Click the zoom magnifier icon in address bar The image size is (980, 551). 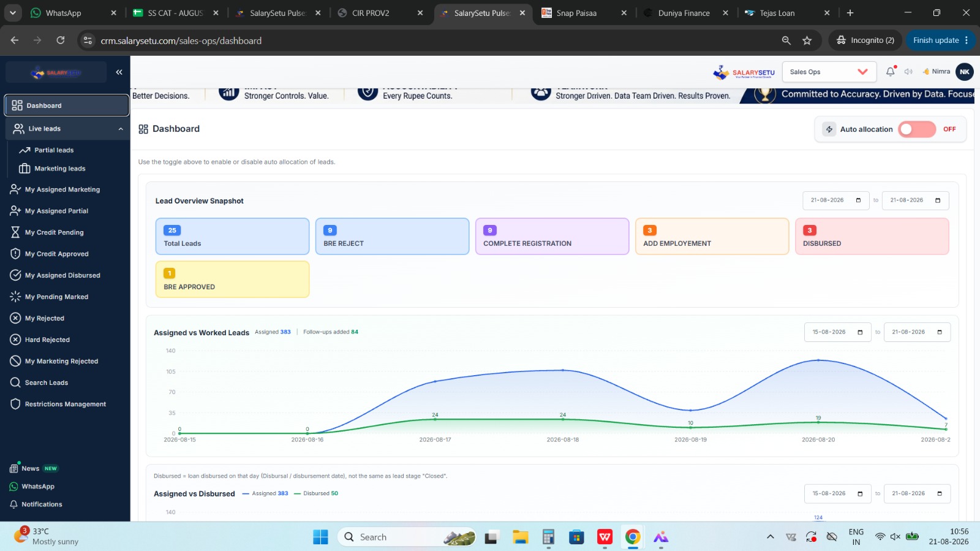point(786,40)
